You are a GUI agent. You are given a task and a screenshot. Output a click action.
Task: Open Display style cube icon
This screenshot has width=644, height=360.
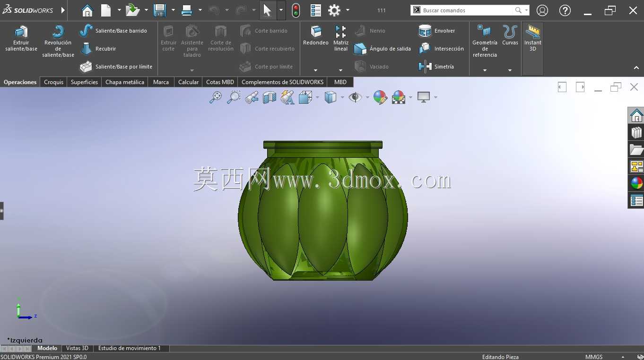click(331, 97)
